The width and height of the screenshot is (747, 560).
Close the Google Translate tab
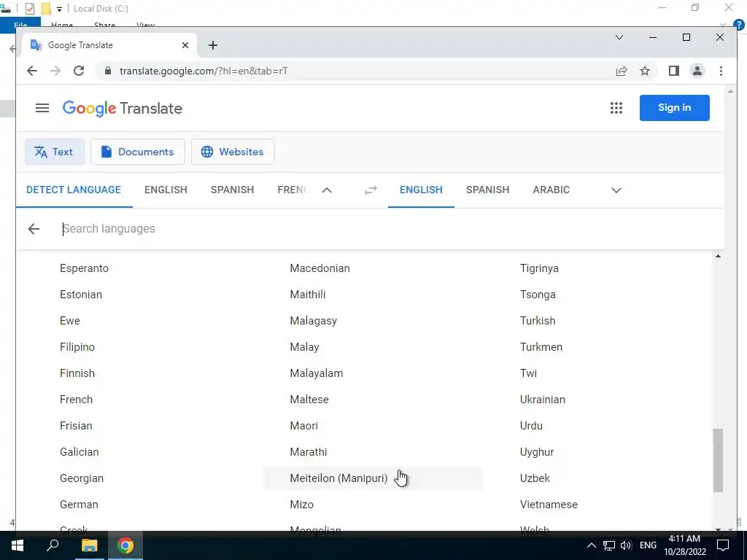[185, 45]
